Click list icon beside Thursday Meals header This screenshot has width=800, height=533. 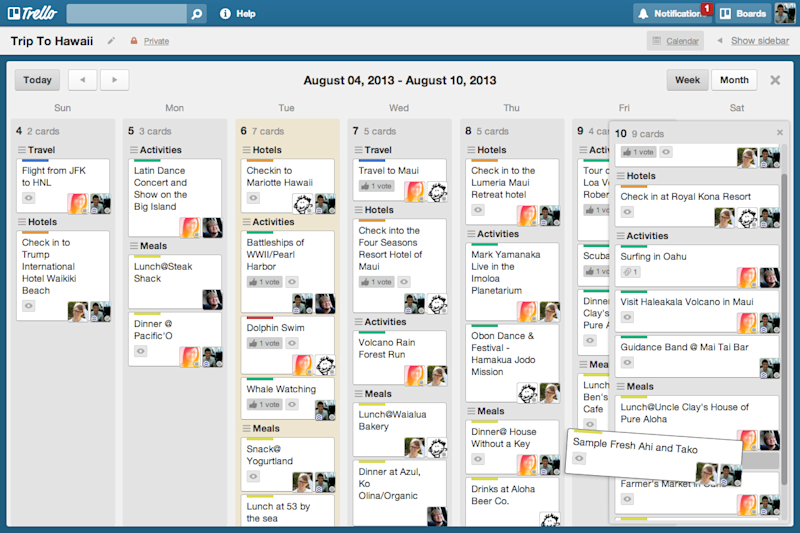(x=471, y=411)
